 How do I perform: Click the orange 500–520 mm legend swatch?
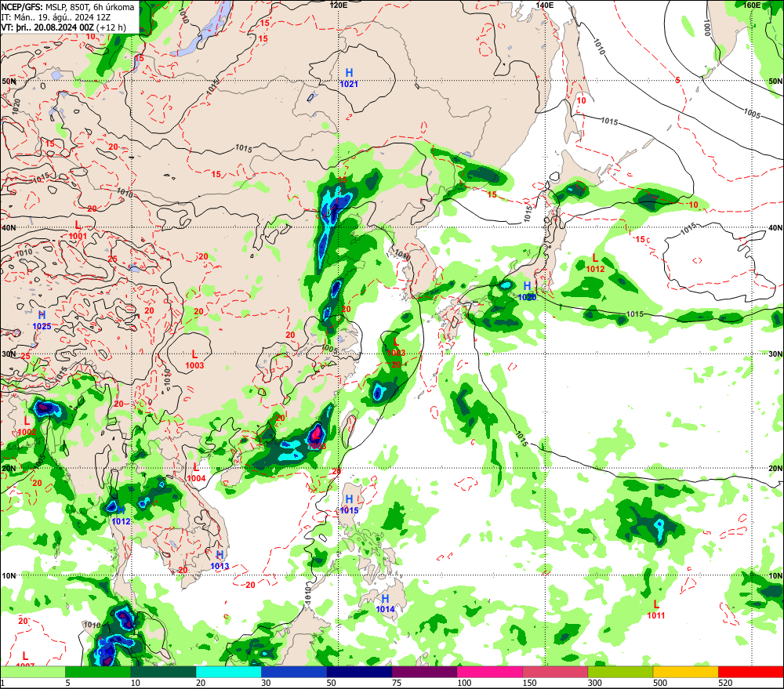[685, 672]
